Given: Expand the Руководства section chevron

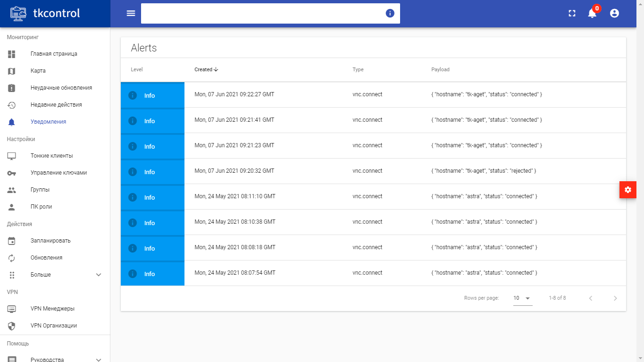Looking at the screenshot, I should (99, 359).
